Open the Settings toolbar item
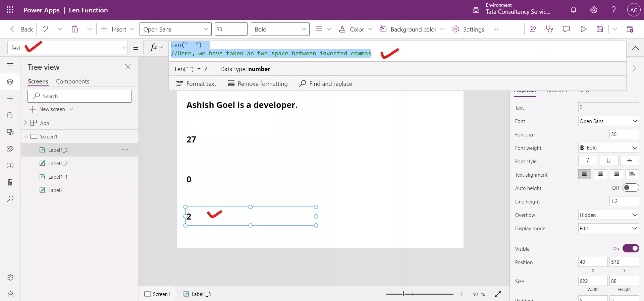Screen dimensions: 644x301 [x=468, y=29]
